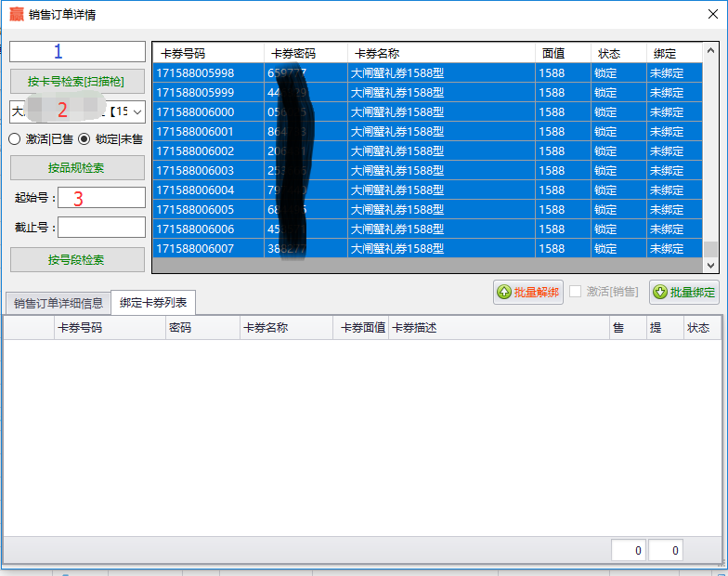Select row with card 171588006005
The image size is (728, 576).
point(427,210)
